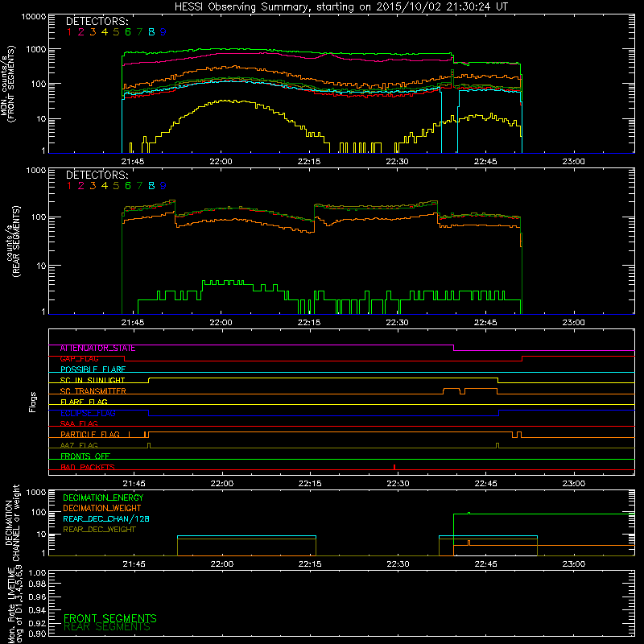
Task: Select detector 8 in front segments legend
Action: click(x=151, y=31)
